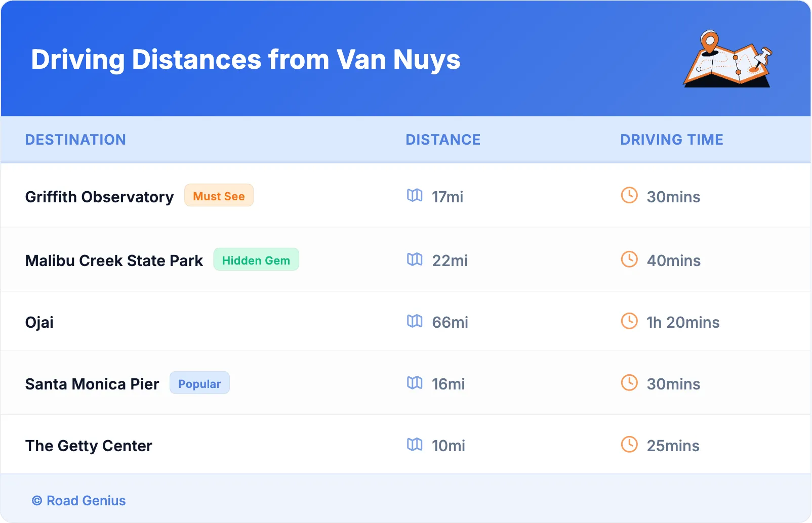Click the clock icon beside 40mins

coord(629,259)
